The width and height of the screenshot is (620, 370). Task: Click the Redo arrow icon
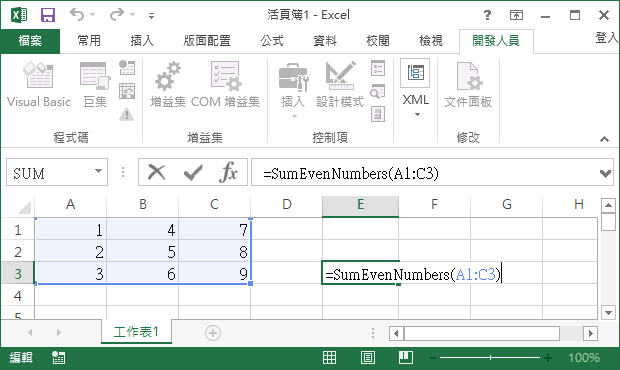point(117,15)
